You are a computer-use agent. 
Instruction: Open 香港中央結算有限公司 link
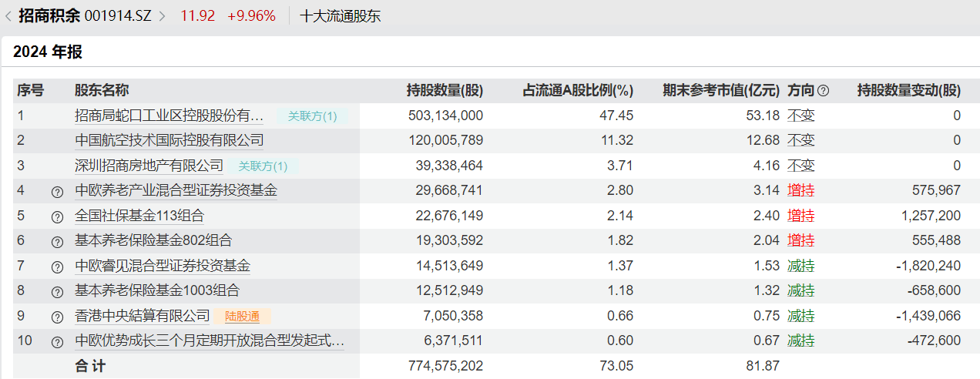pos(142,316)
